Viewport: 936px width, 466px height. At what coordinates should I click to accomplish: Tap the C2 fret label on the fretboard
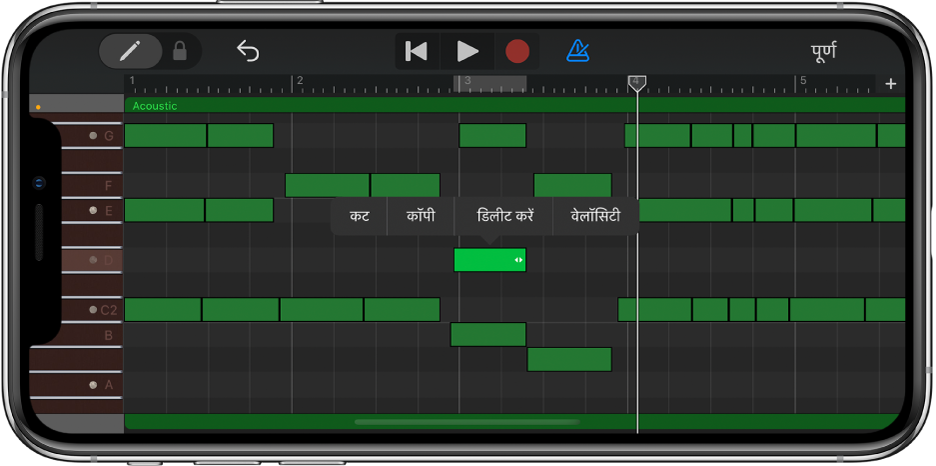tap(108, 310)
